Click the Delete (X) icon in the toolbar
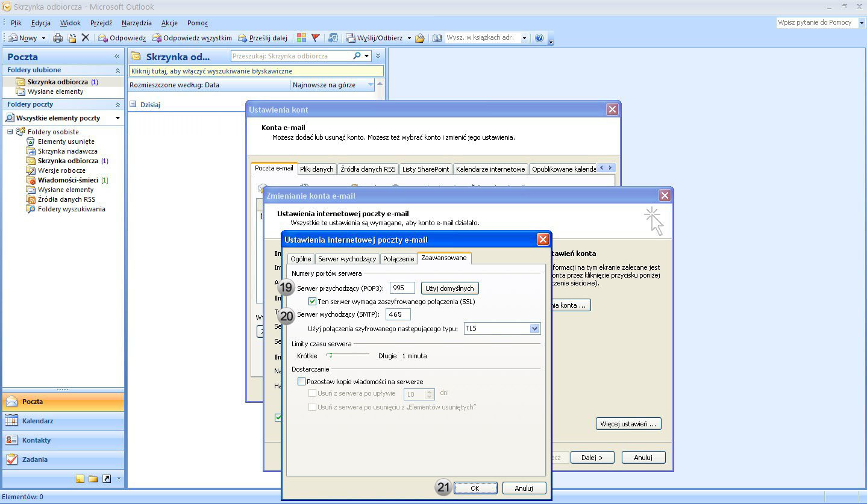Image resolution: width=867 pixels, height=504 pixels. click(x=85, y=38)
